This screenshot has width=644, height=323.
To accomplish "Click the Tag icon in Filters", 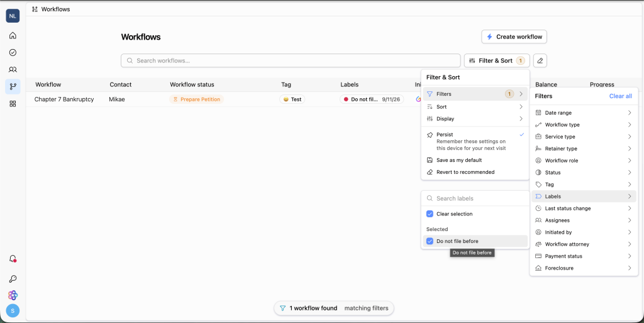I will coord(538,184).
